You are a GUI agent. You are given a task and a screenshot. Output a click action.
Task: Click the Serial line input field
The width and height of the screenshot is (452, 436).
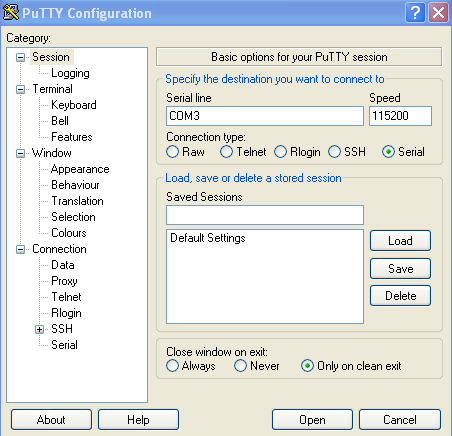265,116
